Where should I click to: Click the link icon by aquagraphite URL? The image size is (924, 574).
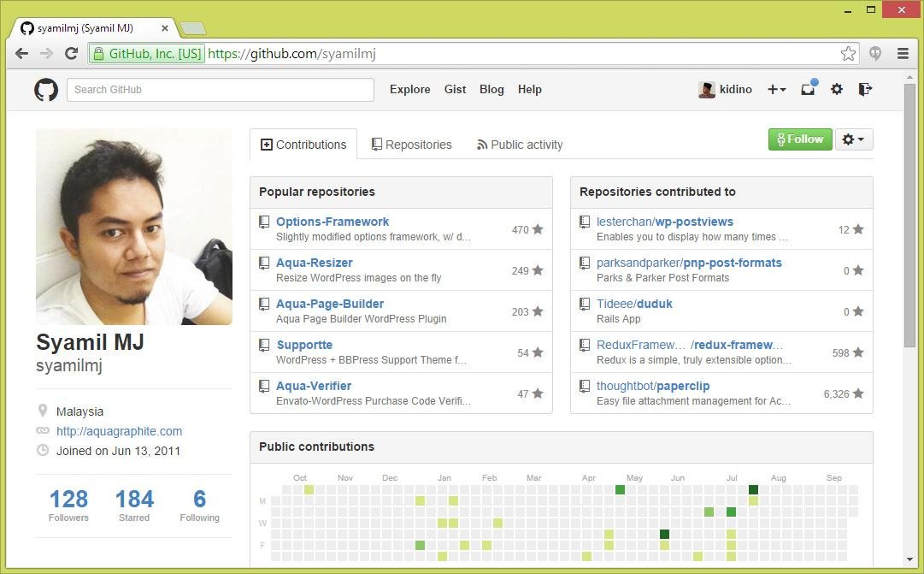[43, 430]
